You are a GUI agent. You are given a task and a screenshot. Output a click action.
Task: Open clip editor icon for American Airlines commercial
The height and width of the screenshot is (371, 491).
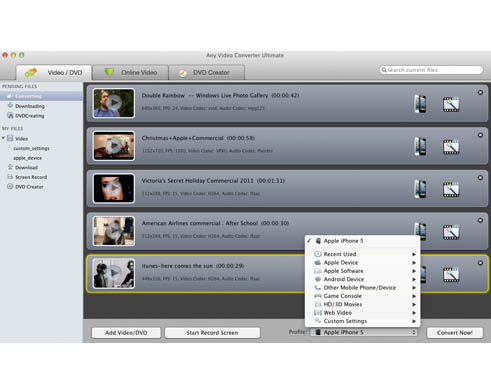tap(451, 232)
